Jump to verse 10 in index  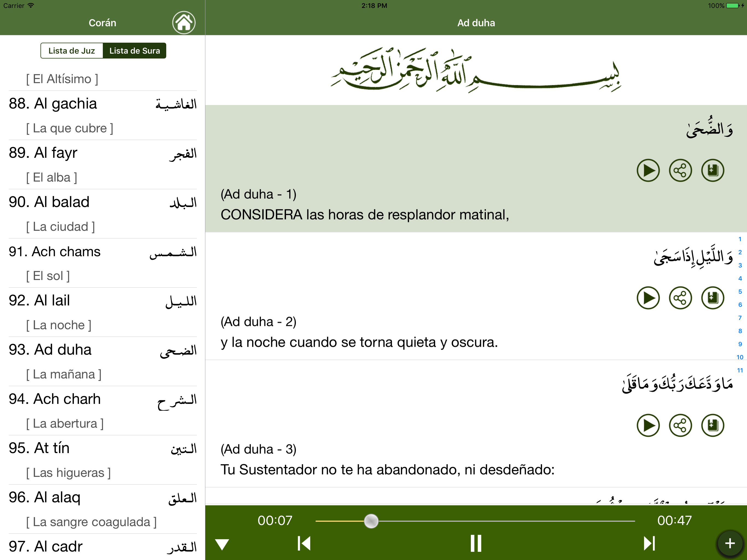click(x=740, y=357)
